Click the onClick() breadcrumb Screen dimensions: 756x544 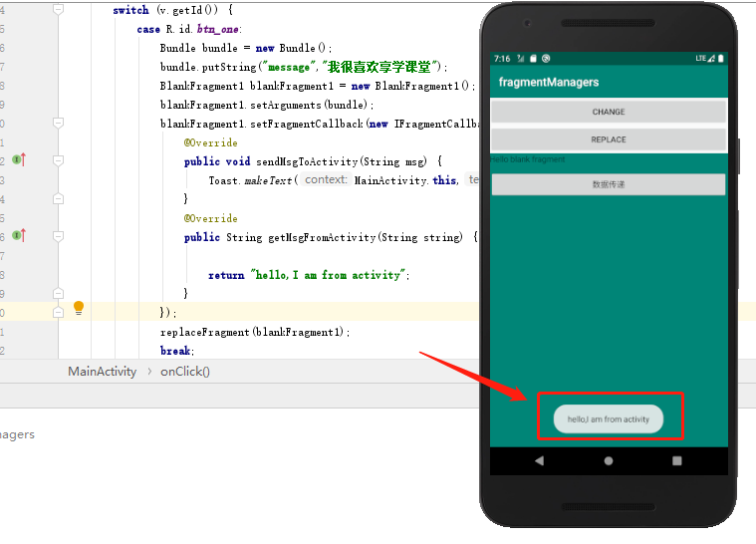click(x=185, y=372)
